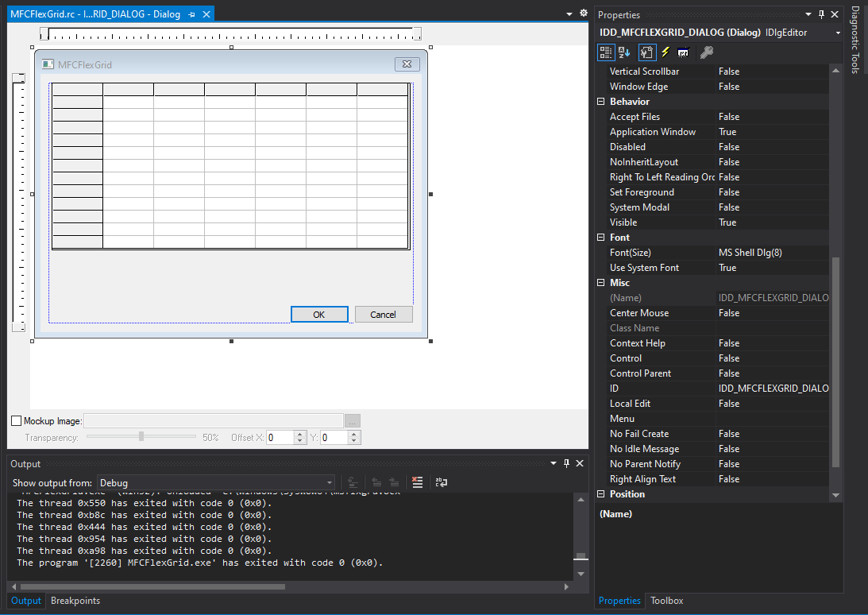
Task: Open the Diagnostic Tools side tab
Action: [x=854, y=40]
